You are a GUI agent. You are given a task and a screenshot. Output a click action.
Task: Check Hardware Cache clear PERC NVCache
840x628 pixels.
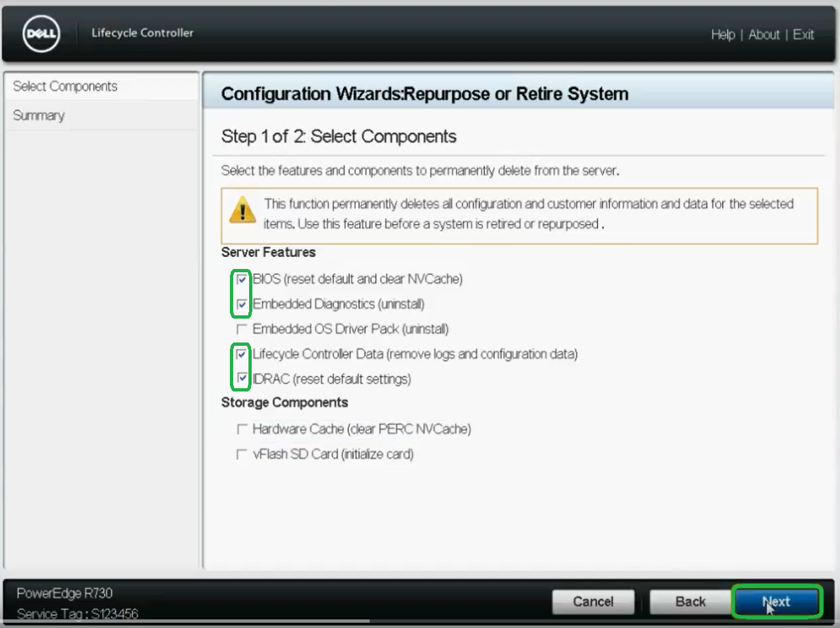pyautogui.click(x=241, y=429)
